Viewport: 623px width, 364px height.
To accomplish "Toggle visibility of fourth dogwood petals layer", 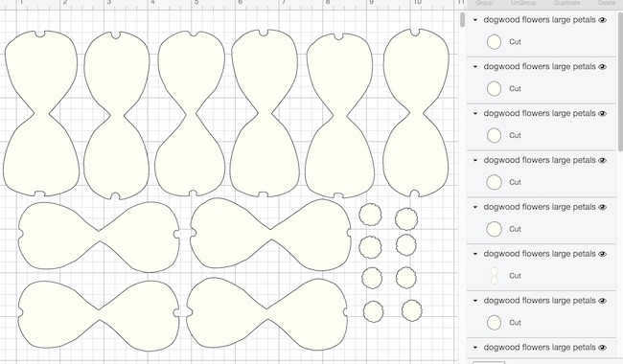I will pyautogui.click(x=602, y=160).
